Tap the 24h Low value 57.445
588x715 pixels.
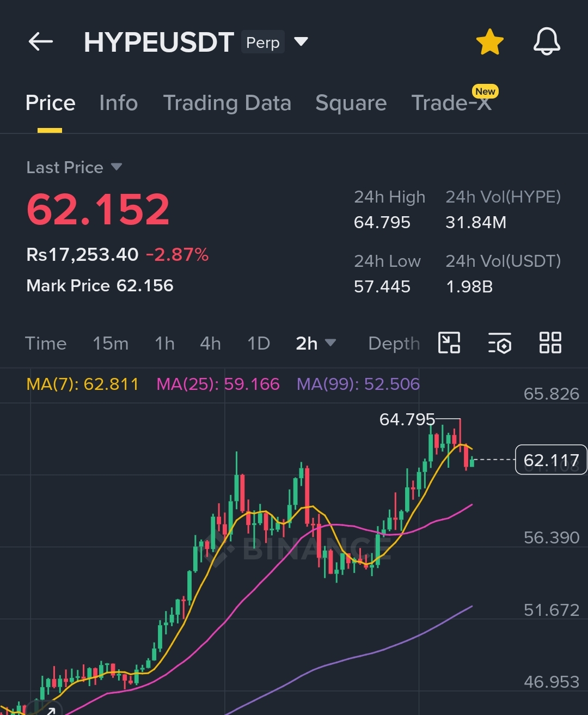(382, 286)
